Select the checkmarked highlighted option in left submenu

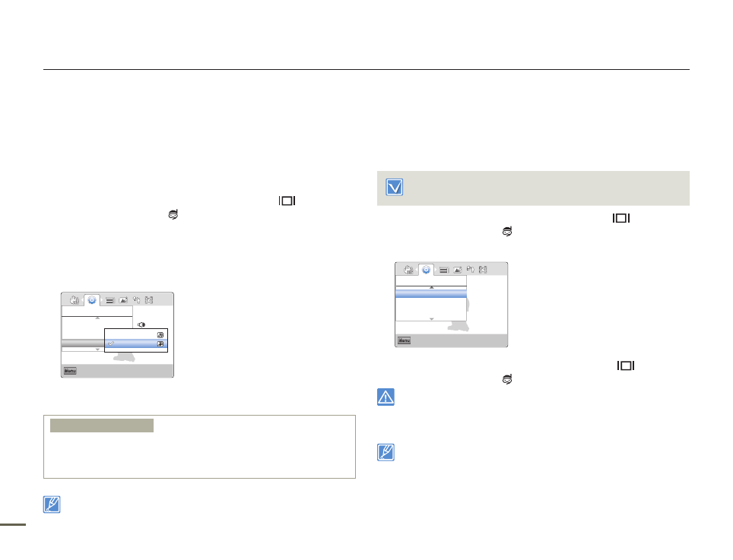click(135, 344)
